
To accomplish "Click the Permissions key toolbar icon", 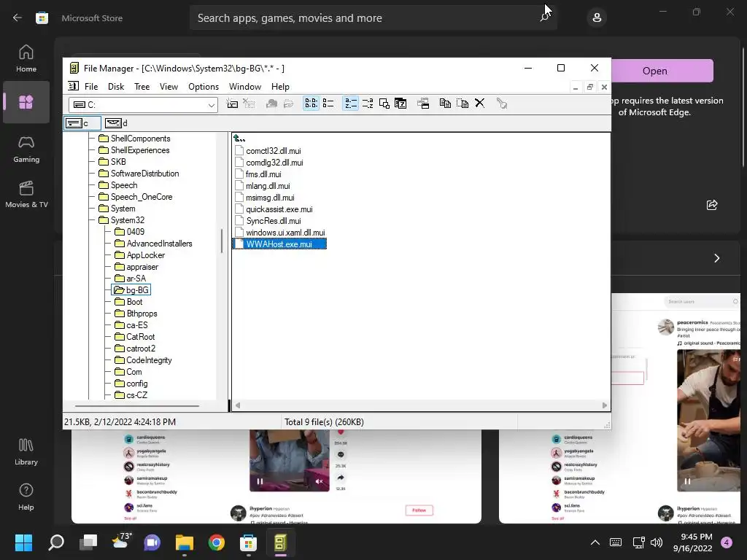I will pos(502,104).
